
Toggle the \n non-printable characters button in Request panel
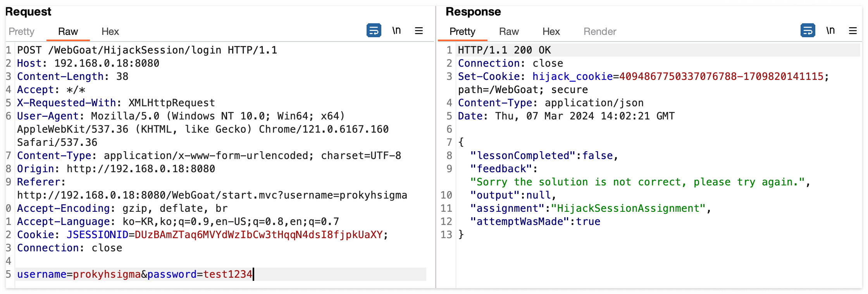point(396,31)
